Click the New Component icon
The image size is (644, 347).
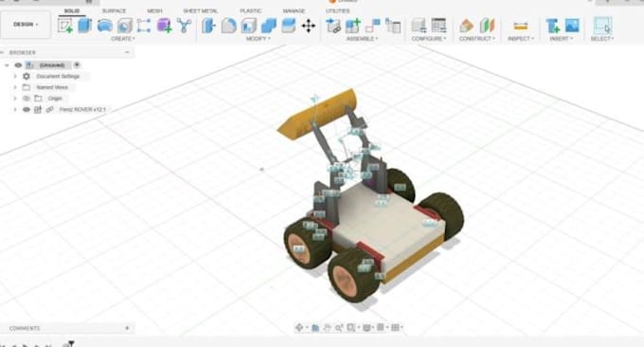pyautogui.click(x=353, y=26)
